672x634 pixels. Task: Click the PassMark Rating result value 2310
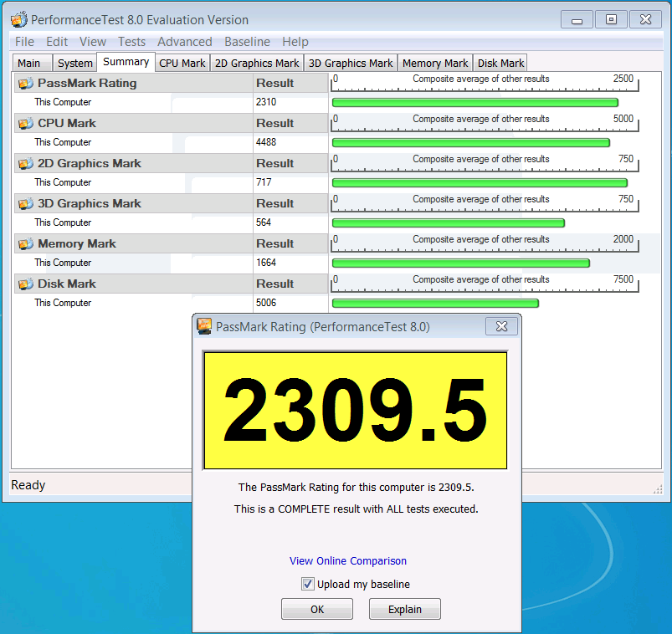pyautogui.click(x=266, y=102)
